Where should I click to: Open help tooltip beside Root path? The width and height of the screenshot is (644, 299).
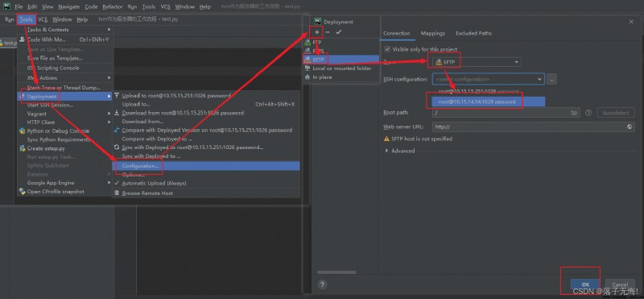point(588,113)
